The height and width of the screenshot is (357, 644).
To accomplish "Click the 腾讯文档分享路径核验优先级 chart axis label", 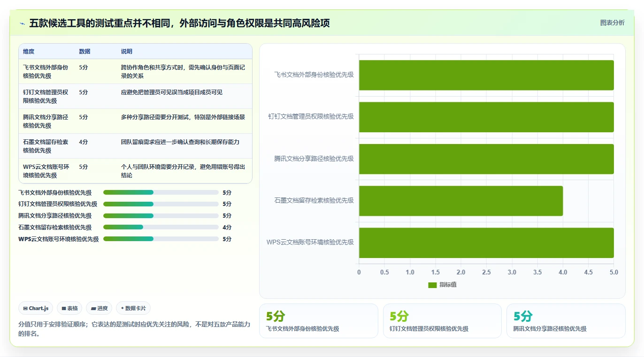I will point(314,159).
